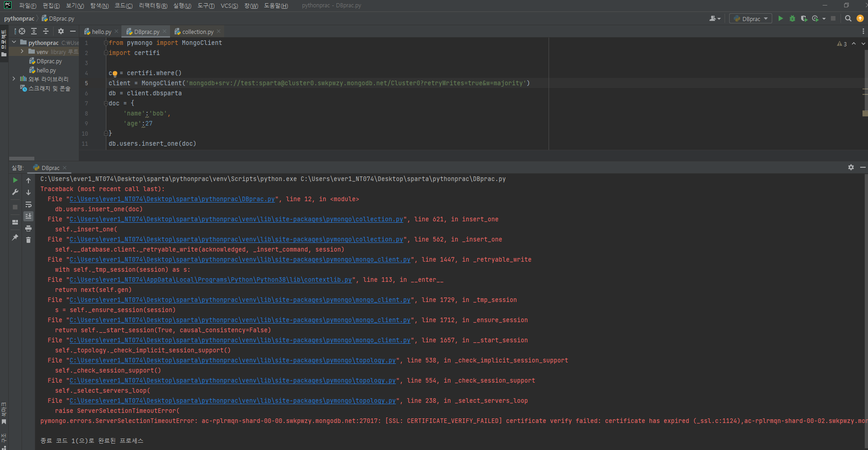This screenshot has height=450, width=868.
Task: Hide the run tool window
Action: click(x=863, y=168)
